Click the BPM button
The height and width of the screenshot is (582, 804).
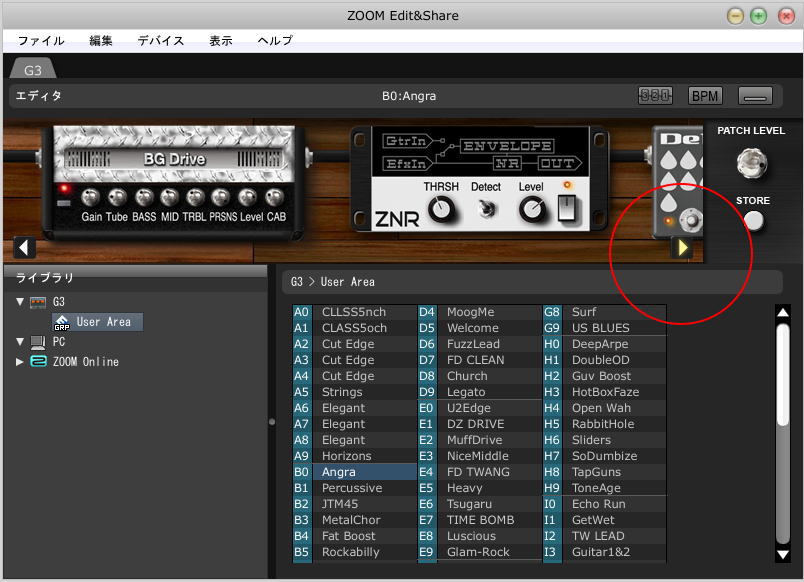(705, 96)
